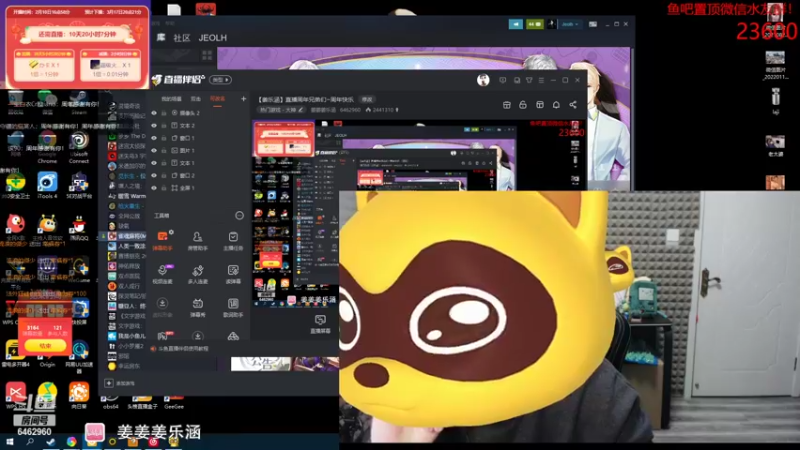
Task: Click the gift box icon in the stream header
Action: pyautogui.click(x=507, y=105)
